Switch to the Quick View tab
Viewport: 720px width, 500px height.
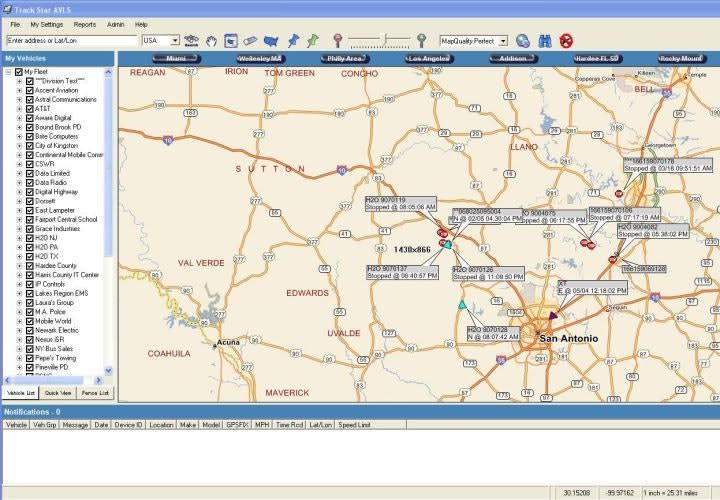(58, 393)
